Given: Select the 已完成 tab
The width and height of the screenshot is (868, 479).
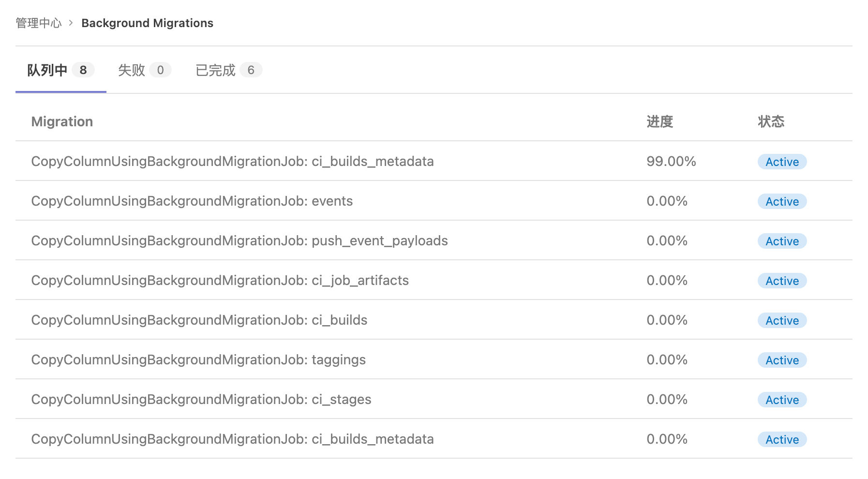Looking at the screenshot, I should click(215, 70).
